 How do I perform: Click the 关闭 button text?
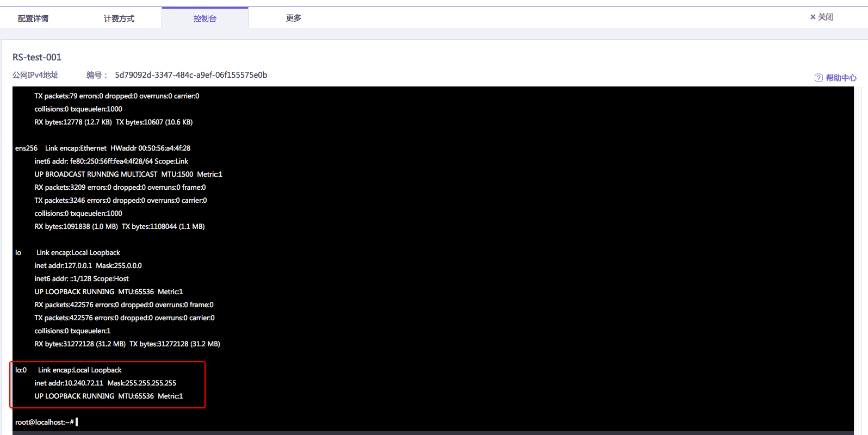coord(826,17)
